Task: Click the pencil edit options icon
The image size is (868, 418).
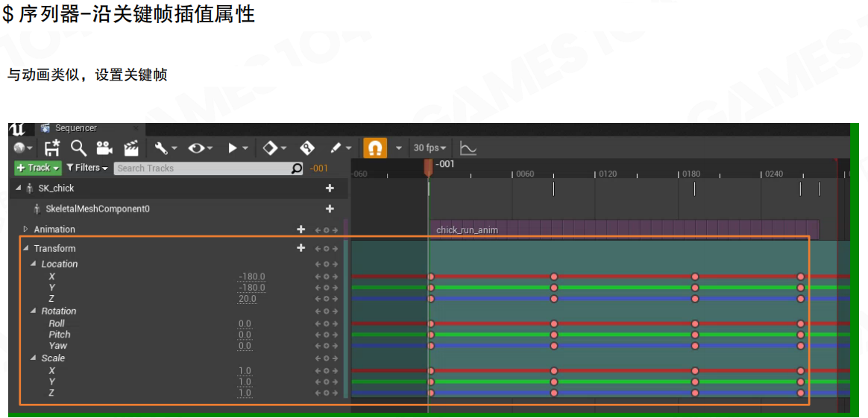Action: [336, 148]
